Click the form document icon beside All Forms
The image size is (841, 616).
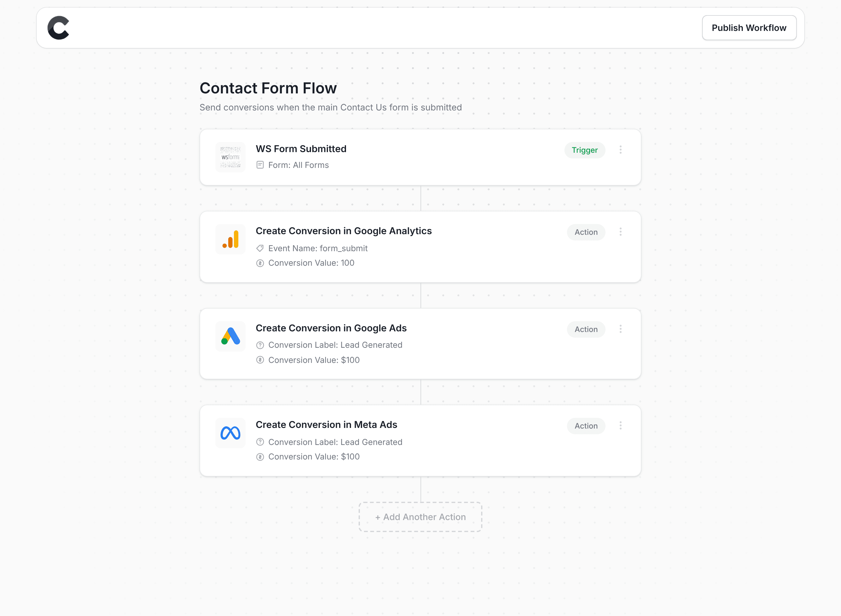(x=260, y=164)
